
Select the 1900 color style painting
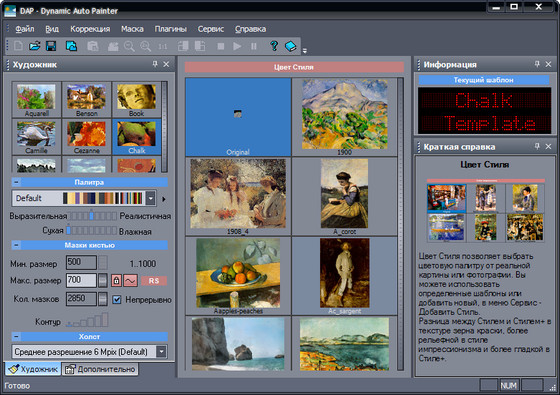tap(345, 117)
